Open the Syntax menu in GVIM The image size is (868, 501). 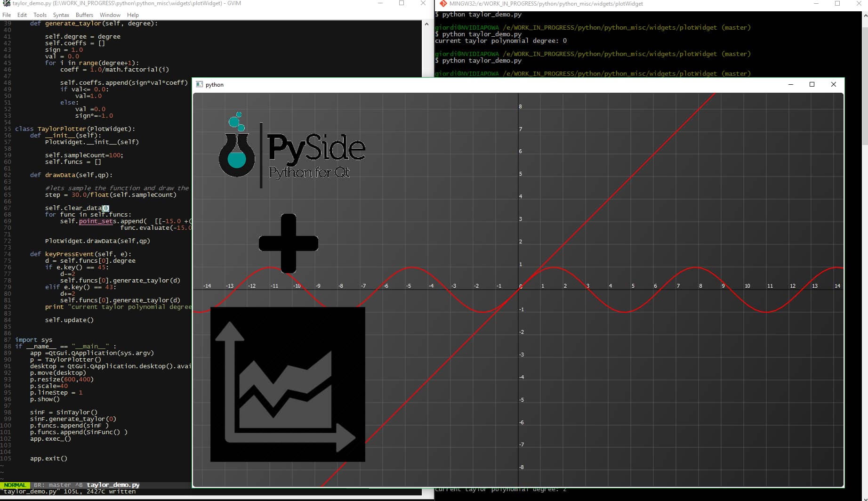click(61, 15)
